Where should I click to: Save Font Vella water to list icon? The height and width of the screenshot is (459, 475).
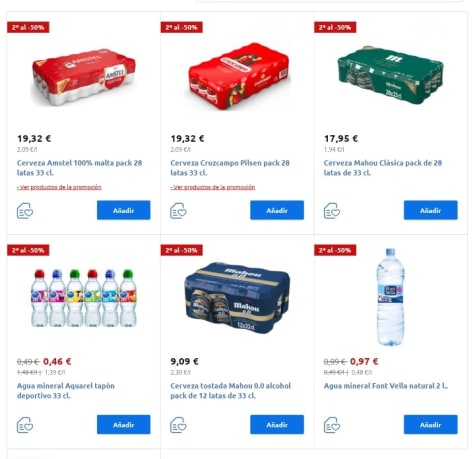point(332,425)
